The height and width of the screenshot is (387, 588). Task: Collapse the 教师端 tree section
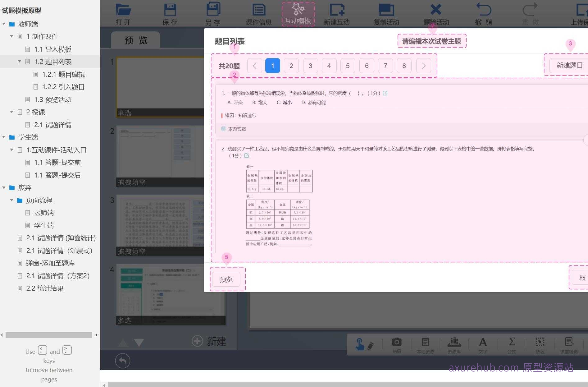click(x=4, y=24)
